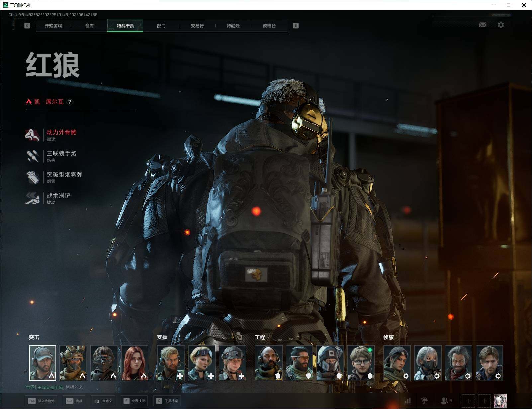
Task: Click the 进入特勤处 Tab button
Action: pyautogui.click(x=42, y=401)
